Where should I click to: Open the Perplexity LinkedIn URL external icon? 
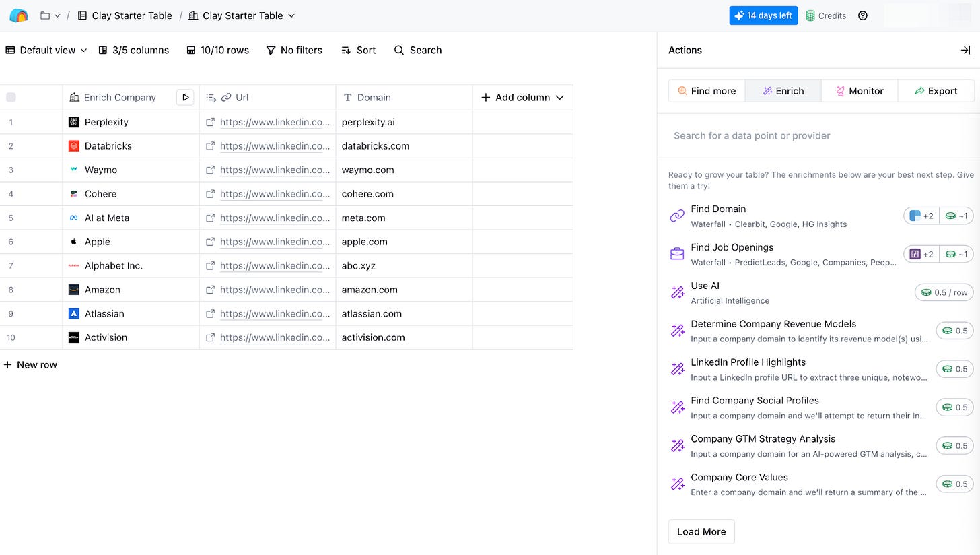click(211, 122)
